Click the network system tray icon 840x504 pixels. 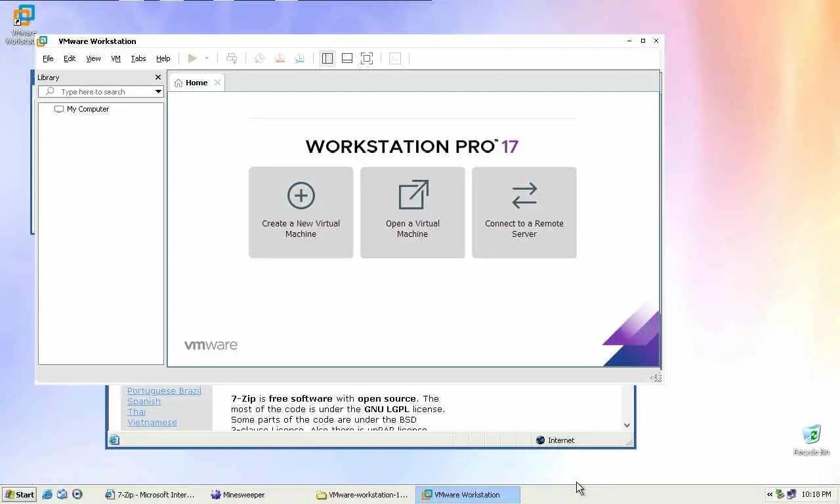pyautogui.click(x=791, y=495)
